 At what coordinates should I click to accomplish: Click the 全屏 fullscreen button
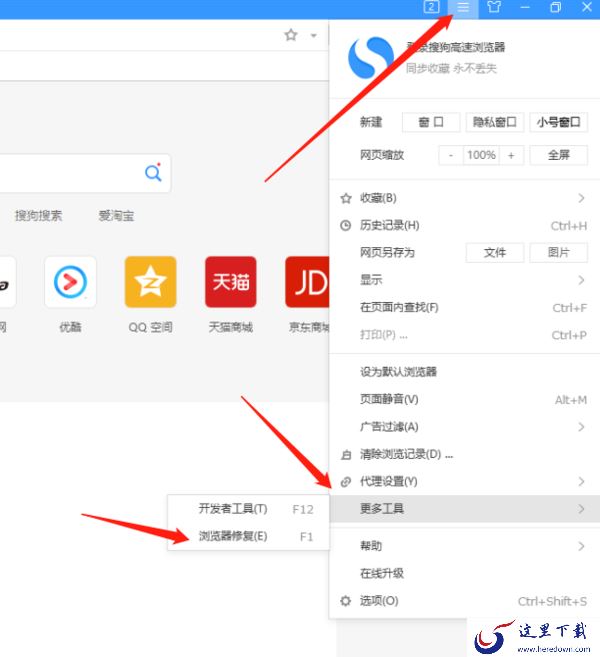tap(559, 155)
